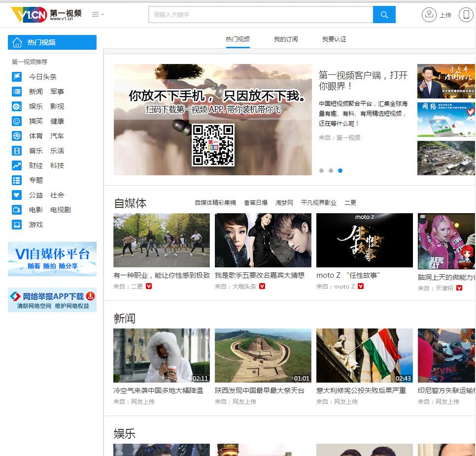Click the upload circle icon
The width and height of the screenshot is (476, 456).
tap(429, 14)
